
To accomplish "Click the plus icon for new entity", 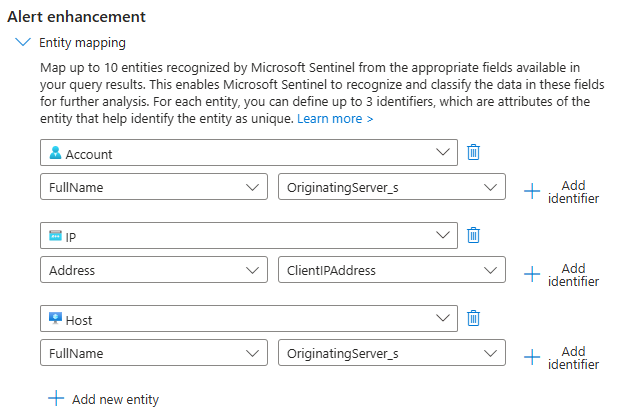I will pos(56,399).
